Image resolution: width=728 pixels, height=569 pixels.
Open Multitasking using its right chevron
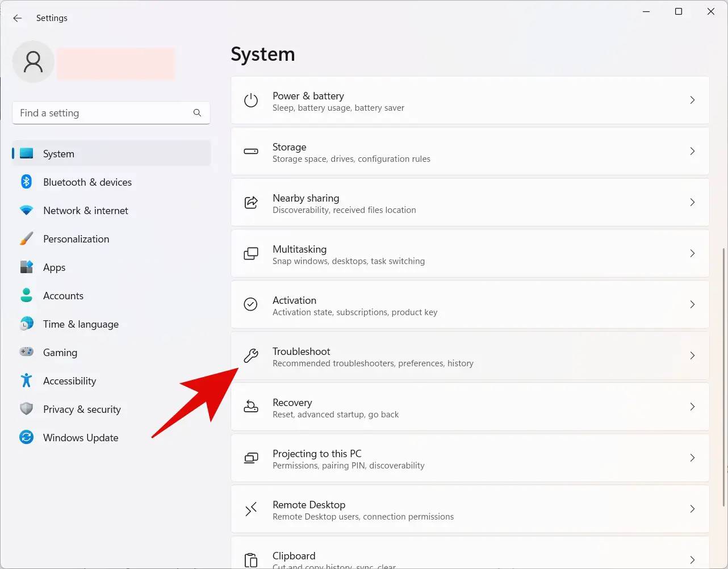(692, 253)
